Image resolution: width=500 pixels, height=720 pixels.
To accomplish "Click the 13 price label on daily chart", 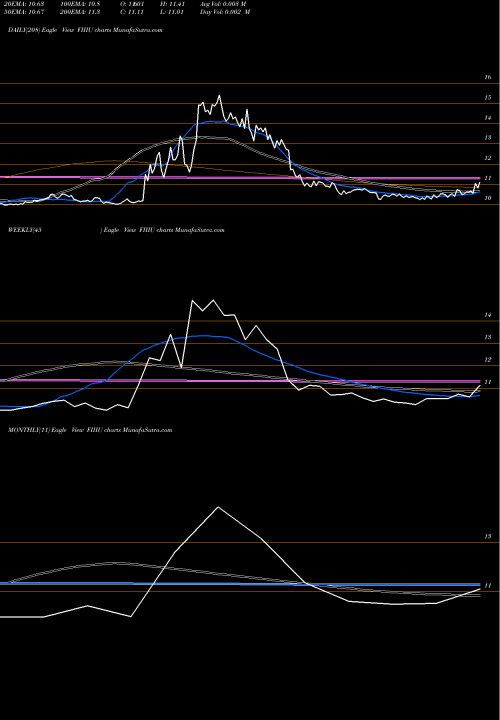I will tap(488, 137).
